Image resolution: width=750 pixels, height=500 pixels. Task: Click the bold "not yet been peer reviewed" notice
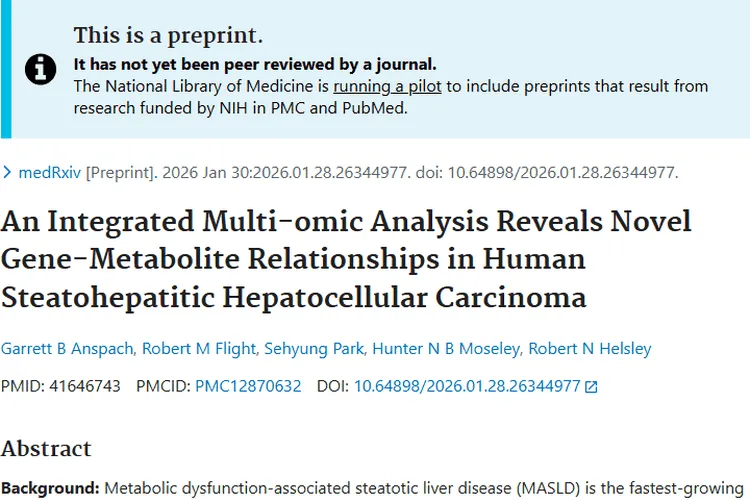[255, 65]
